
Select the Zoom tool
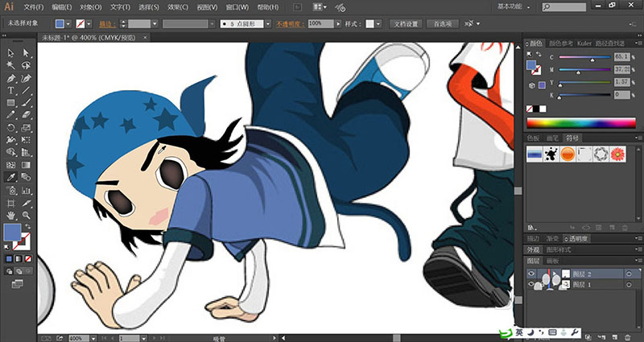[26, 215]
